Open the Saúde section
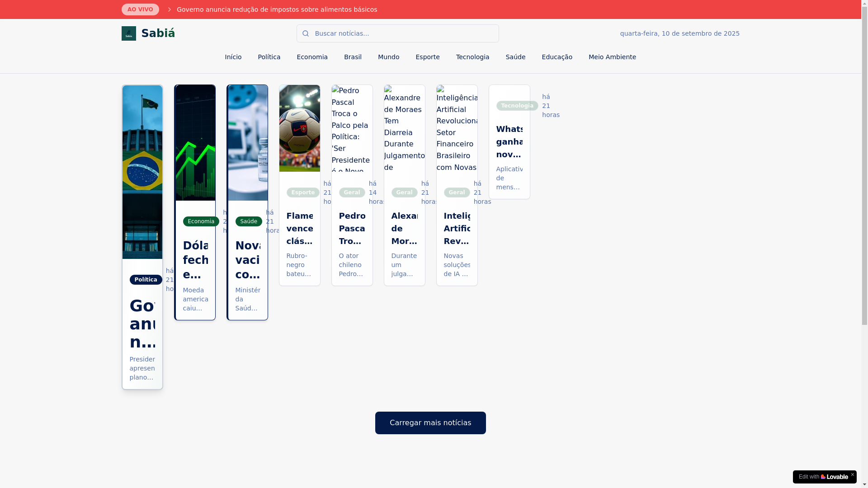The image size is (868, 488). pos(516,57)
